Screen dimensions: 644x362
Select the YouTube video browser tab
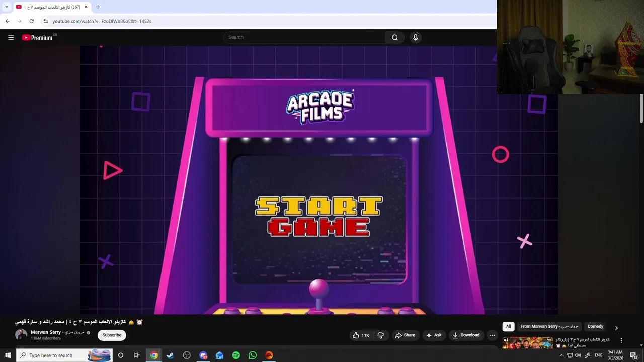[x=51, y=7]
